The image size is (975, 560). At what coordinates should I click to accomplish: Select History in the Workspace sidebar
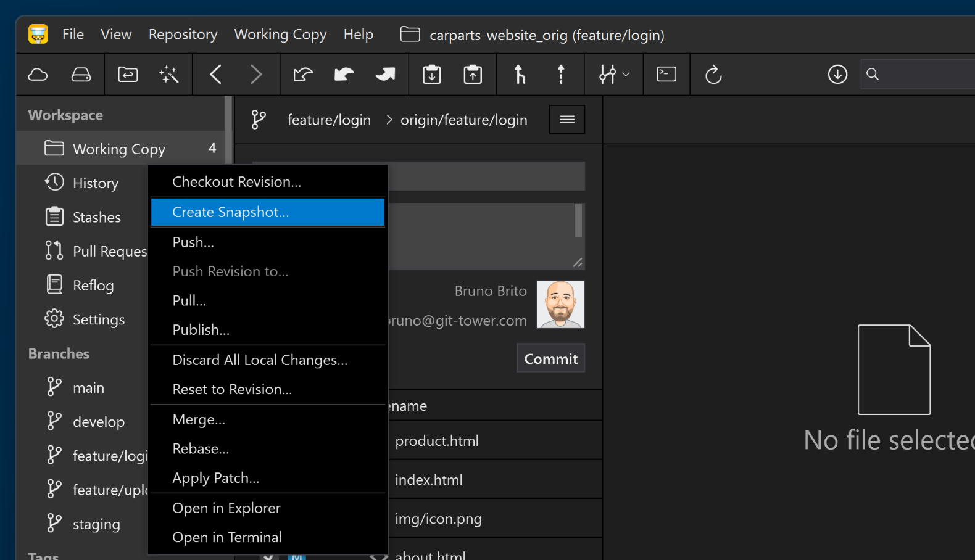tap(96, 183)
